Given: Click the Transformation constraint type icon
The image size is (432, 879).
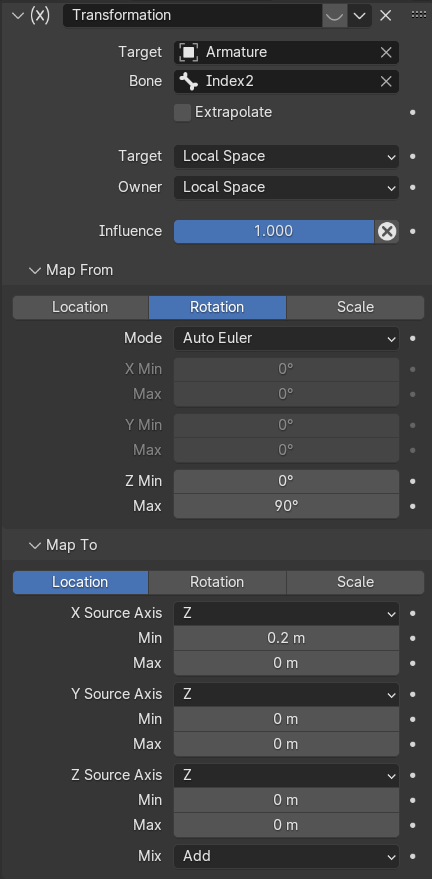Looking at the screenshot, I should point(40,15).
